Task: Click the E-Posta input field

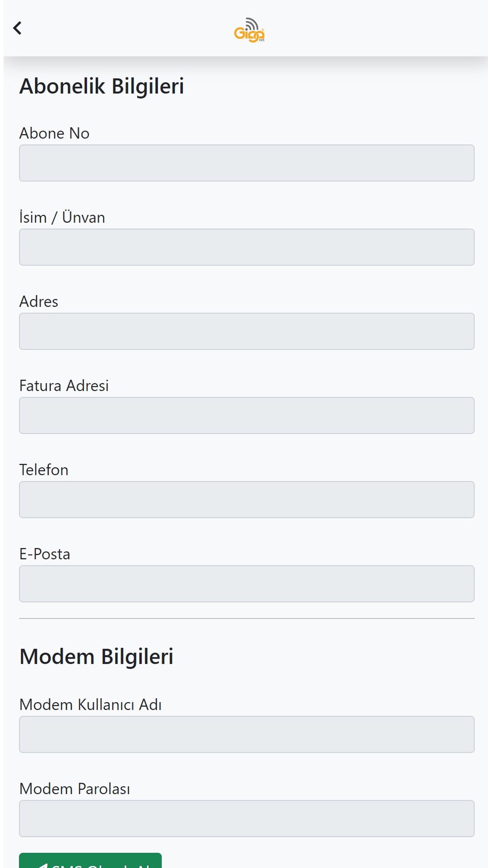Action: pyautogui.click(x=246, y=584)
